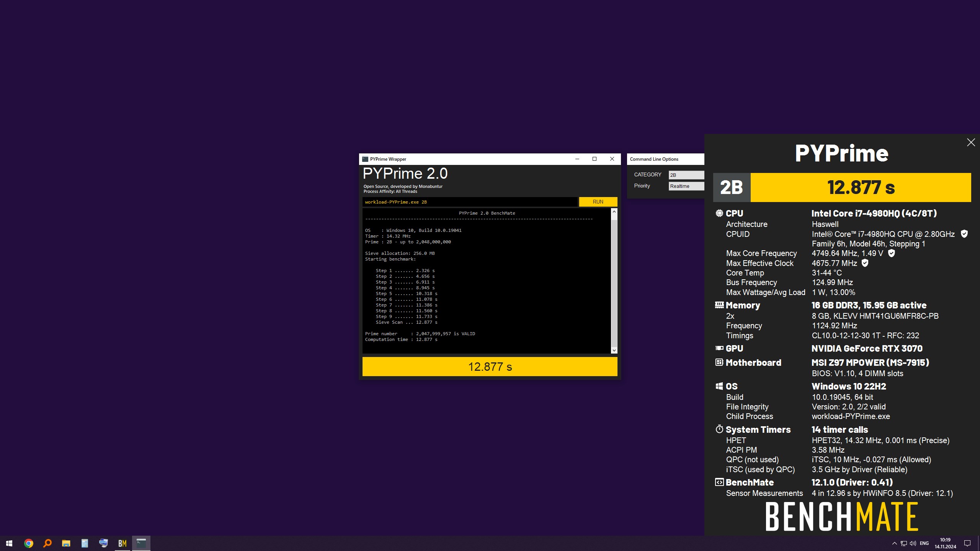Click the shield icon next to CPUID value
Screen dimensions: 980x551
[x=964, y=234]
